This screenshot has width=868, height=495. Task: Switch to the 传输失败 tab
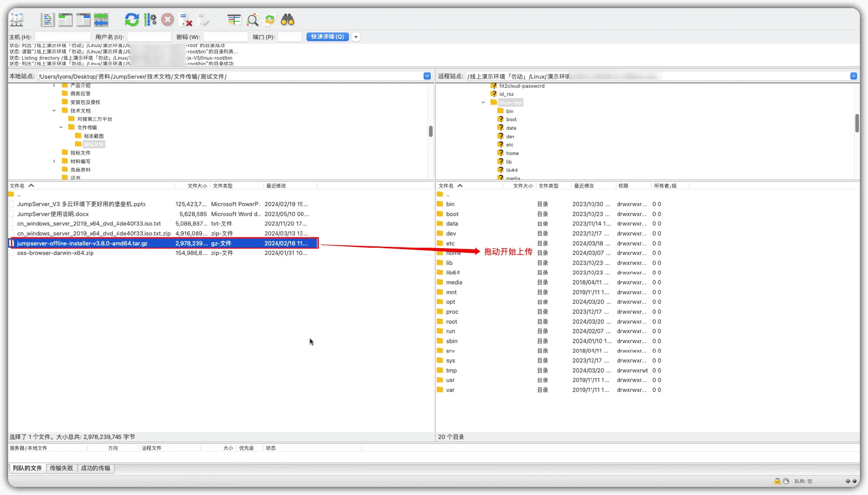[x=61, y=468]
